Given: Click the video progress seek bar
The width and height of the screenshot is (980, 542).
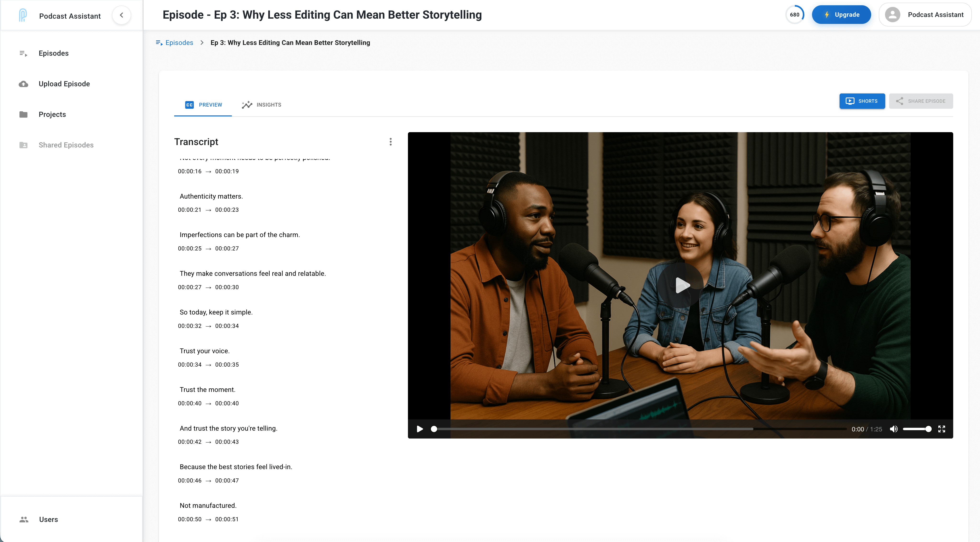Looking at the screenshot, I should point(639,429).
